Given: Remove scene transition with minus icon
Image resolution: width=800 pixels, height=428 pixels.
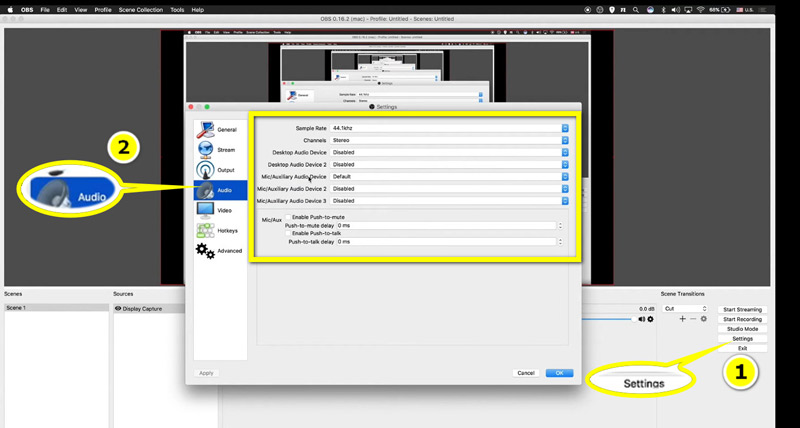Looking at the screenshot, I should tap(693, 319).
